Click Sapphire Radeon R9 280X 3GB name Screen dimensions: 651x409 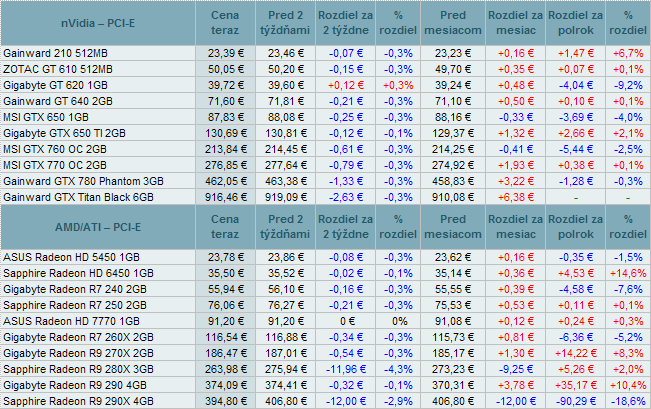point(78,370)
